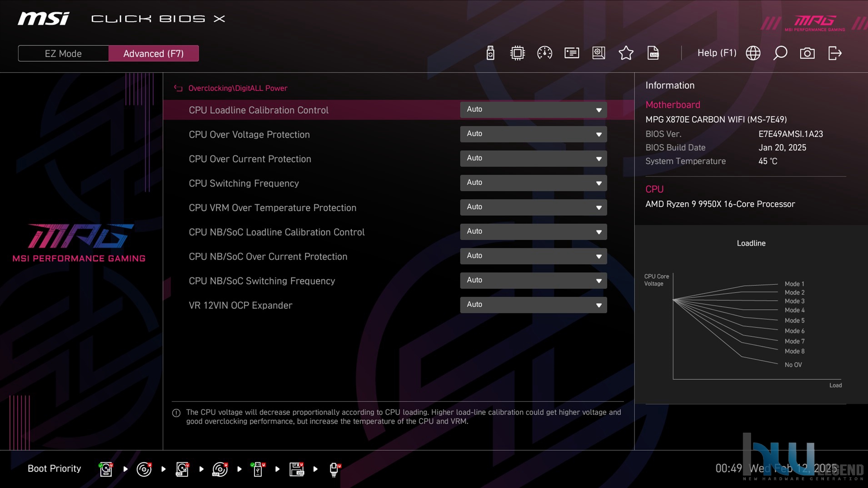Click the profile card icon in toolbar
The height and width of the screenshot is (488, 868).
(572, 53)
